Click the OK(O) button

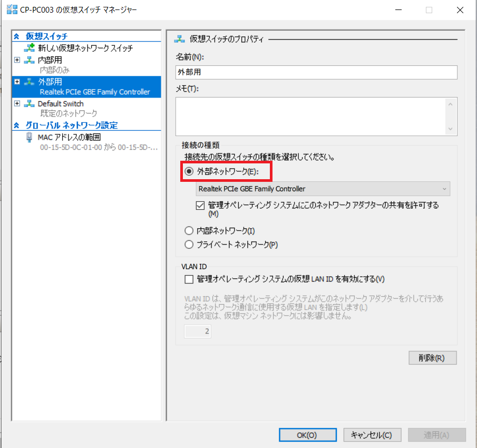pyautogui.click(x=306, y=435)
